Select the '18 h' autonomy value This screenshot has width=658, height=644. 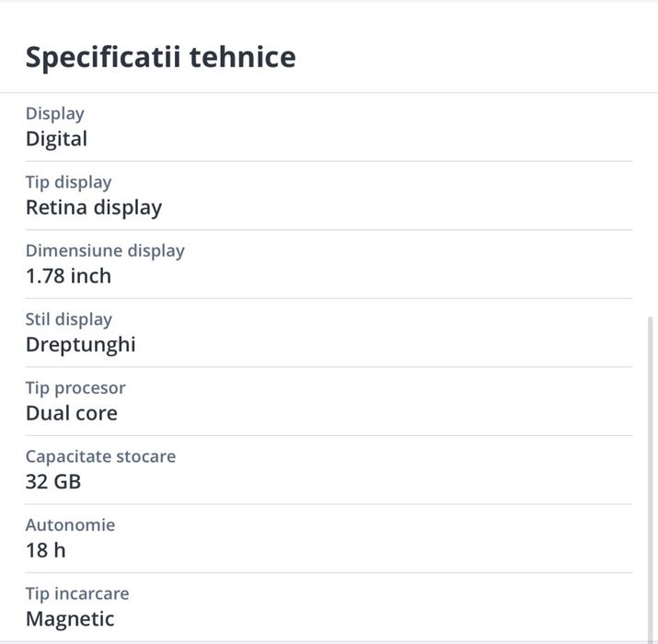coord(45,551)
